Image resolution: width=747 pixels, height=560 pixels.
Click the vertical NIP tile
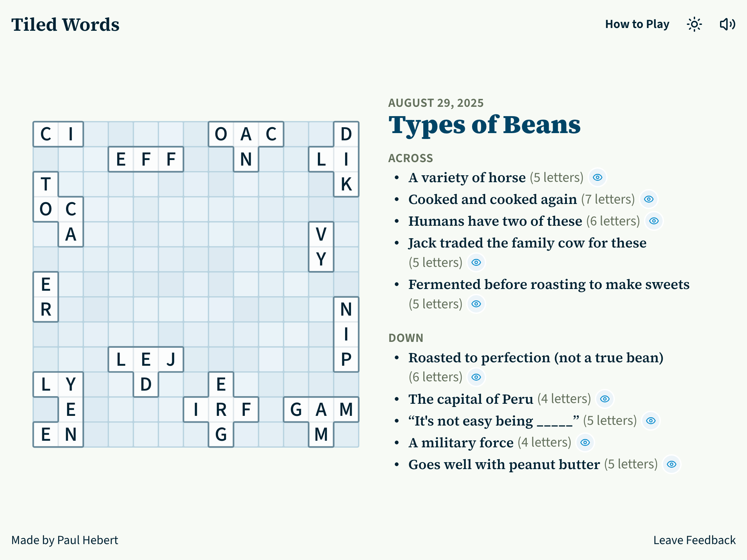[346, 334]
